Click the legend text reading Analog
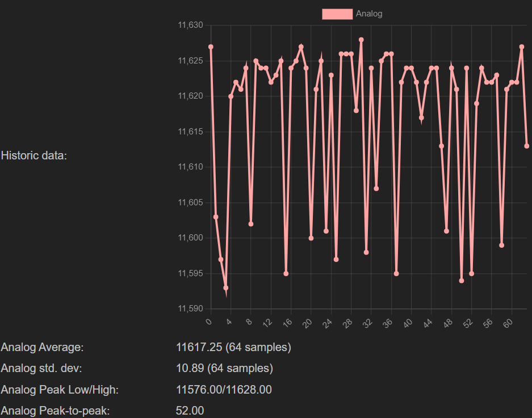532x418 pixels. [x=368, y=14]
